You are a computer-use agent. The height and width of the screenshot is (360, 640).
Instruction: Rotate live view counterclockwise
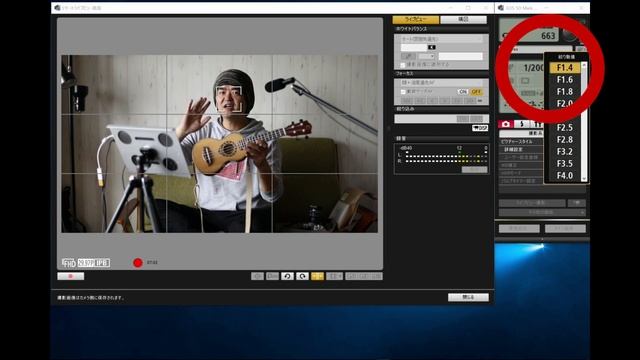pyautogui.click(x=287, y=276)
